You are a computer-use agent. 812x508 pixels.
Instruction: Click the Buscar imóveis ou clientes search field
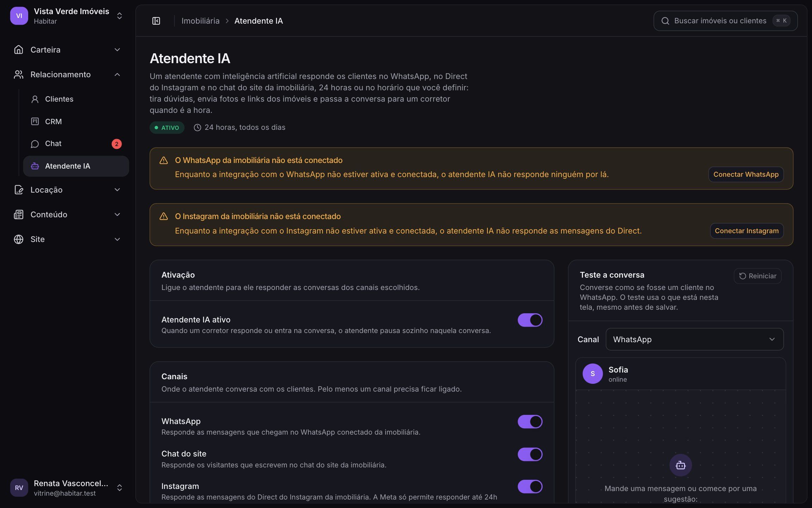pyautogui.click(x=725, y=21)
